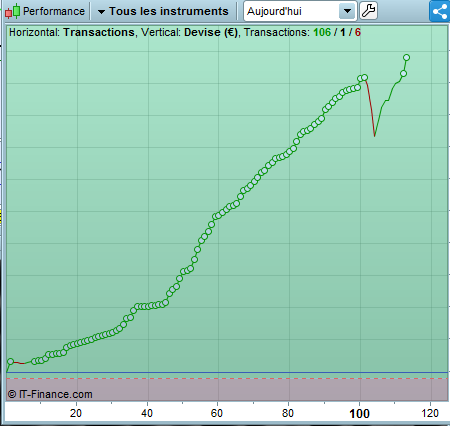Viewport: 450px width, 426px height.
Task: Click axis label 20
Action: tap(76, 413)
